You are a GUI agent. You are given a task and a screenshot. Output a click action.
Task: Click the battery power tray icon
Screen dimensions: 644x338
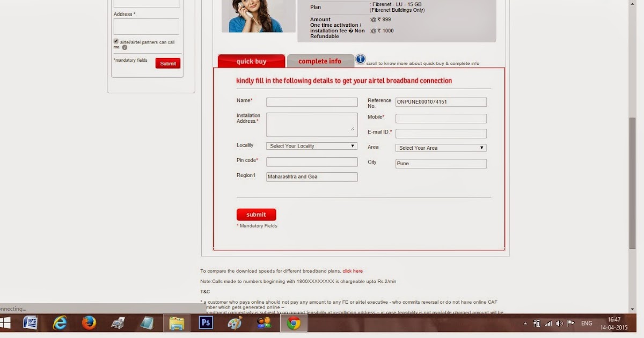[x=537, y=324]
